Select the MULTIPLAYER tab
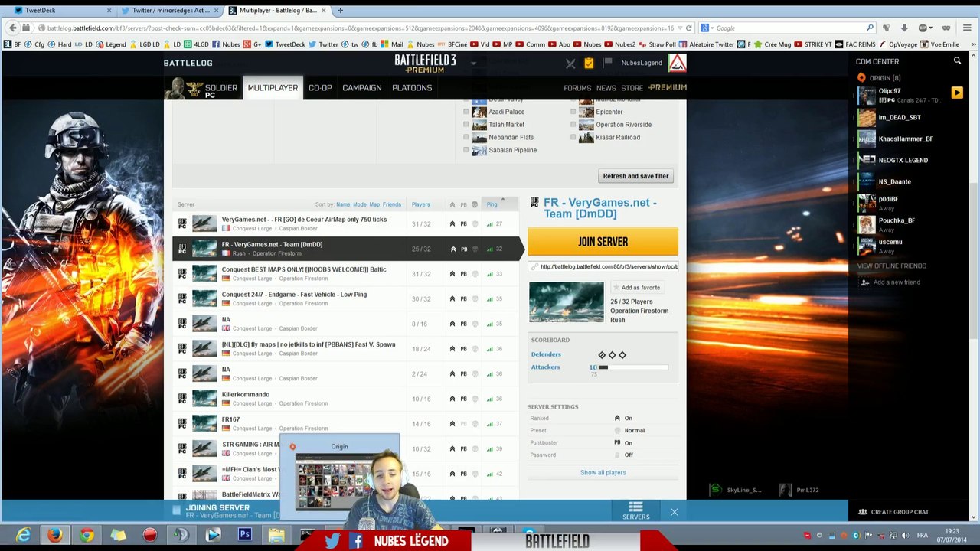The width and height of the screenshot is (980, 551). (273, 88)
